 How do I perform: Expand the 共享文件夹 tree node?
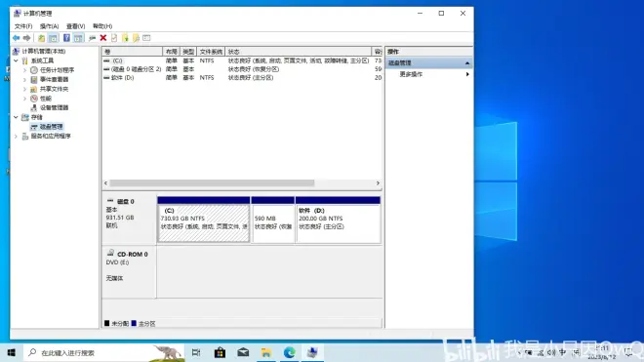point(24,89)
